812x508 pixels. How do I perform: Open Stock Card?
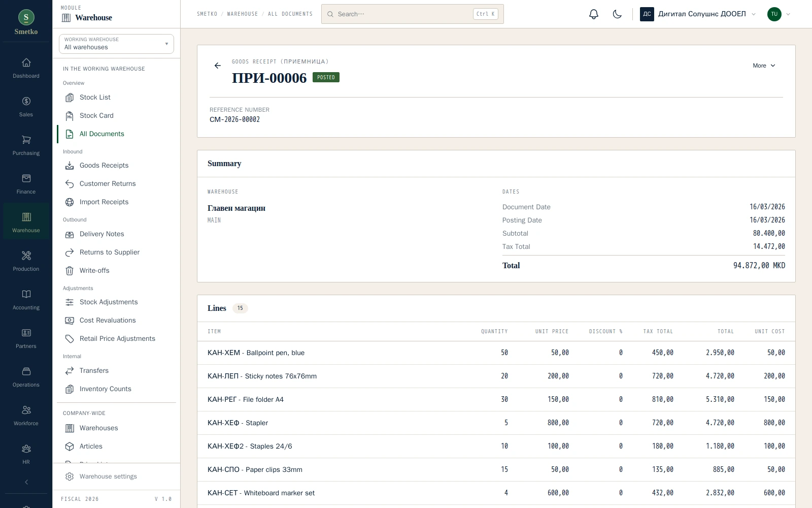point(116,115)
